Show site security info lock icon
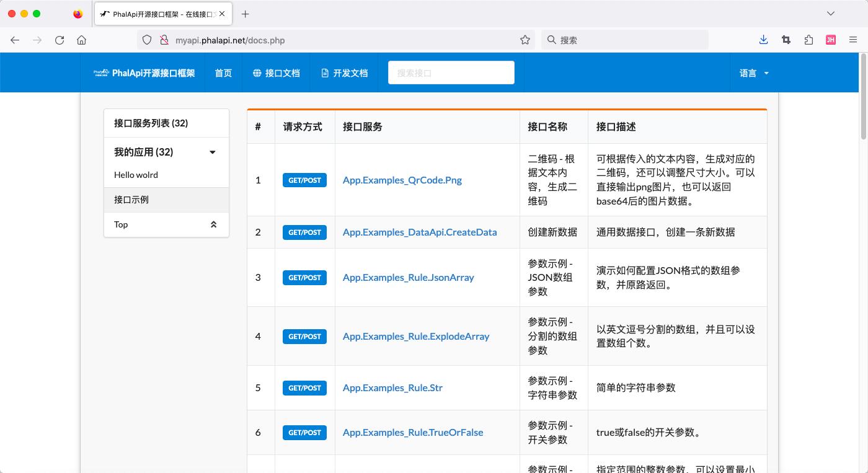Image resolution: width=868 pixels, height=473 pixels. 164,40
